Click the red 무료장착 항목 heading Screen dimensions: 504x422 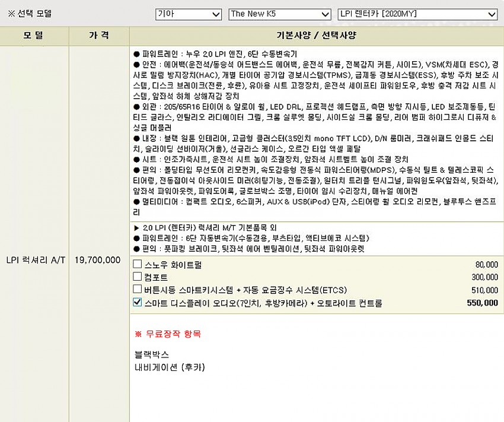[168, 334]
